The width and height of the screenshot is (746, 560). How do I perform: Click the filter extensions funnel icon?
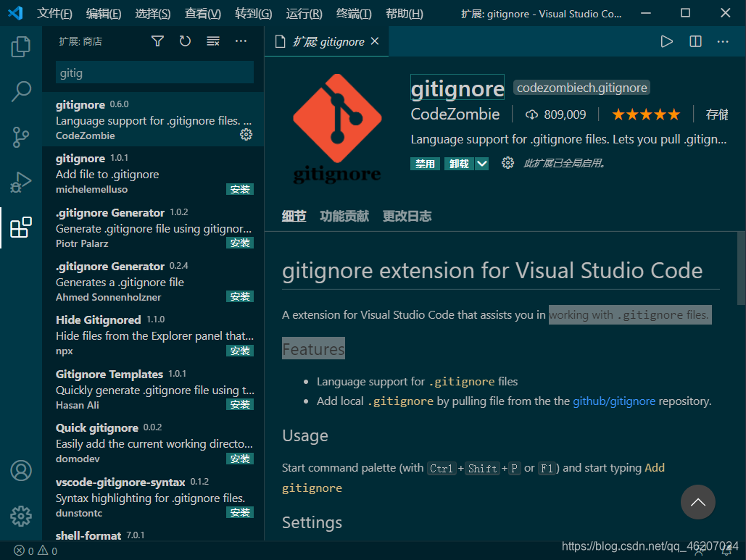[157, 41]
